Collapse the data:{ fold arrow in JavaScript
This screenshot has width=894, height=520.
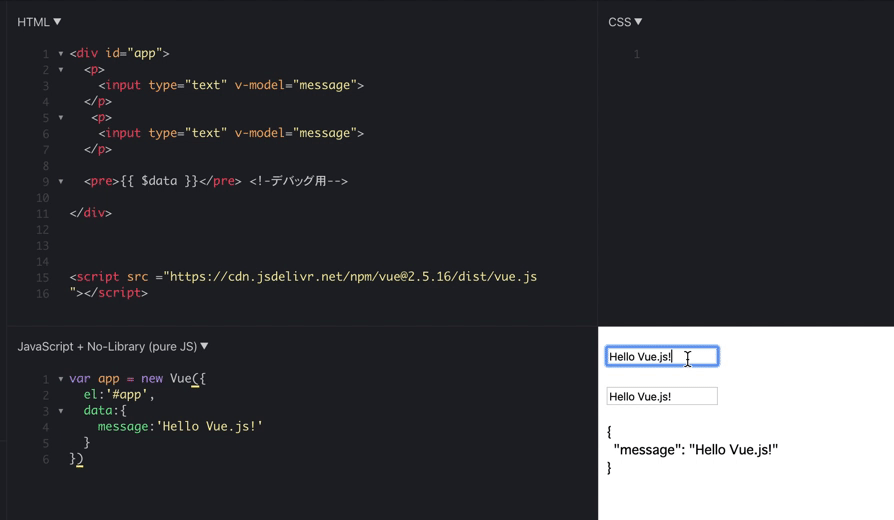pyautogui.click(x=60, y=411)
